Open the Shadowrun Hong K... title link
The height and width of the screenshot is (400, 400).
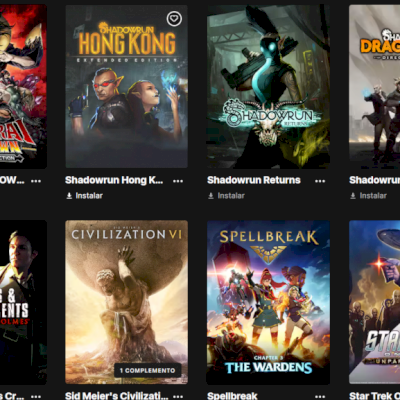point(114,180)
